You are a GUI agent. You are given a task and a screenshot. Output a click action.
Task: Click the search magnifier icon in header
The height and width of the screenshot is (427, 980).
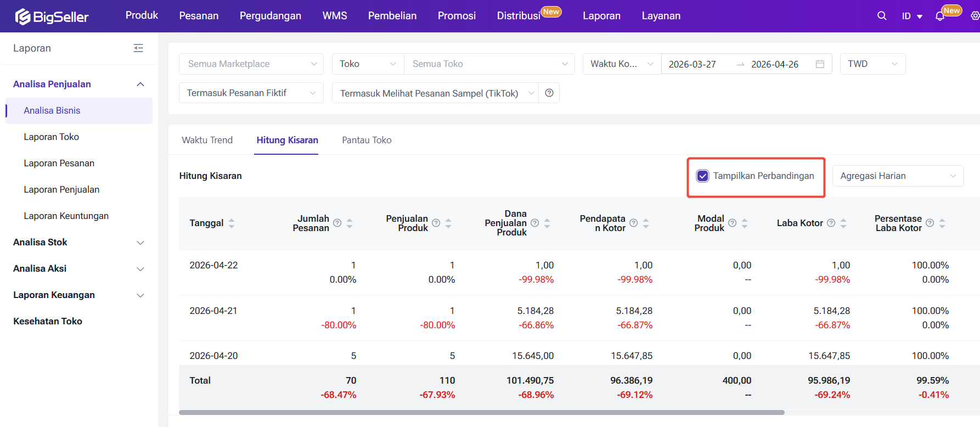pyautogui.click(x=882, y=16)
